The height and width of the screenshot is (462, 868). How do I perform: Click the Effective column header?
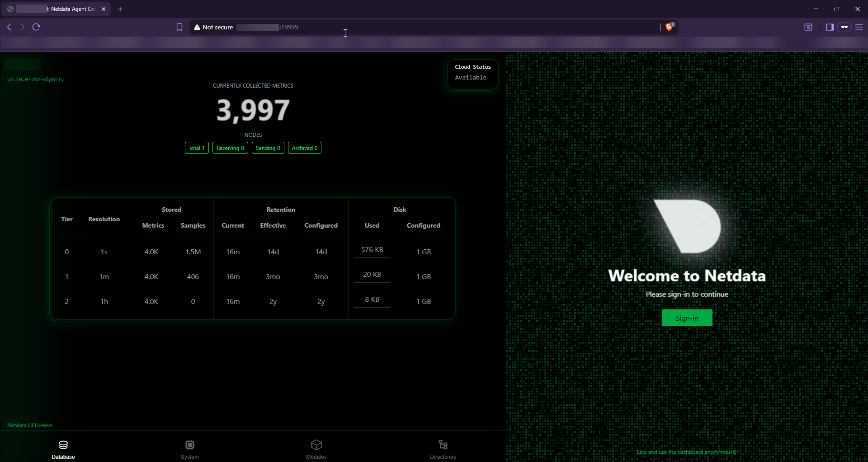[273, 225]
